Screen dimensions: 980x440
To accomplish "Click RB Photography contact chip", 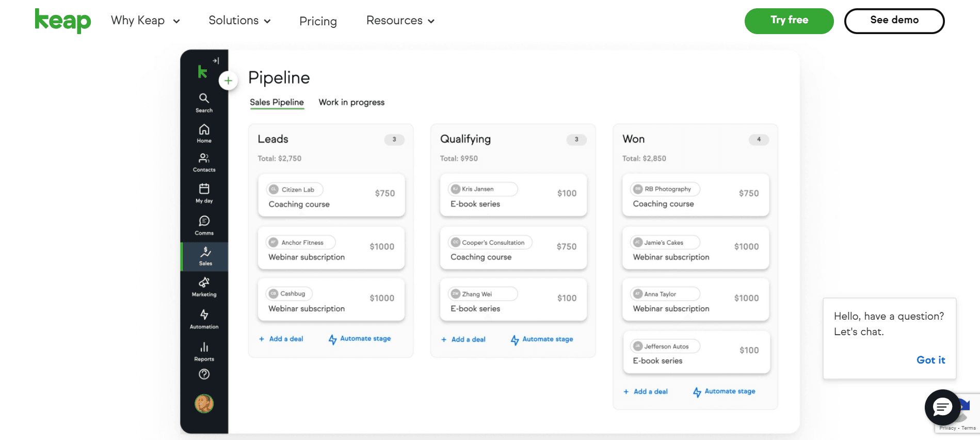I will point(665,189).
